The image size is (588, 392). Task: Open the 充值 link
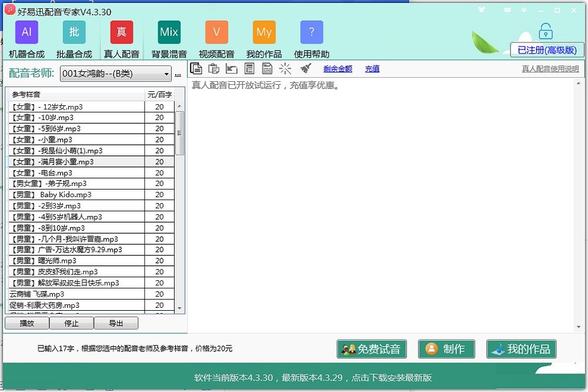(372, 69)
